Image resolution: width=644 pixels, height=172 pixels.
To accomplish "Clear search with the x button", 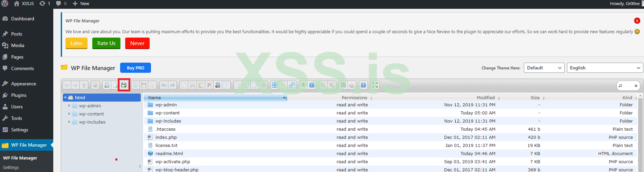I will 636,86.
